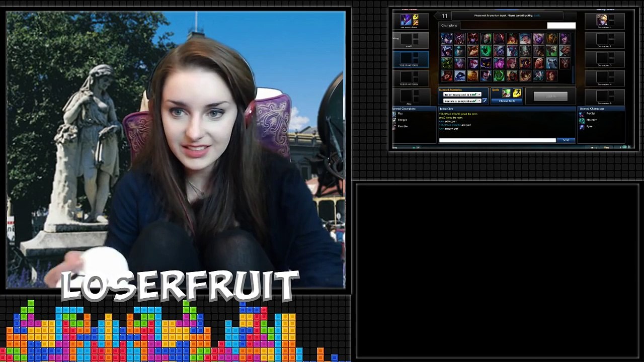The height and width of the screenshot is (362, 644).
Task: Choose the Vel'Koz champion portrait
Action: click(499, 63)
